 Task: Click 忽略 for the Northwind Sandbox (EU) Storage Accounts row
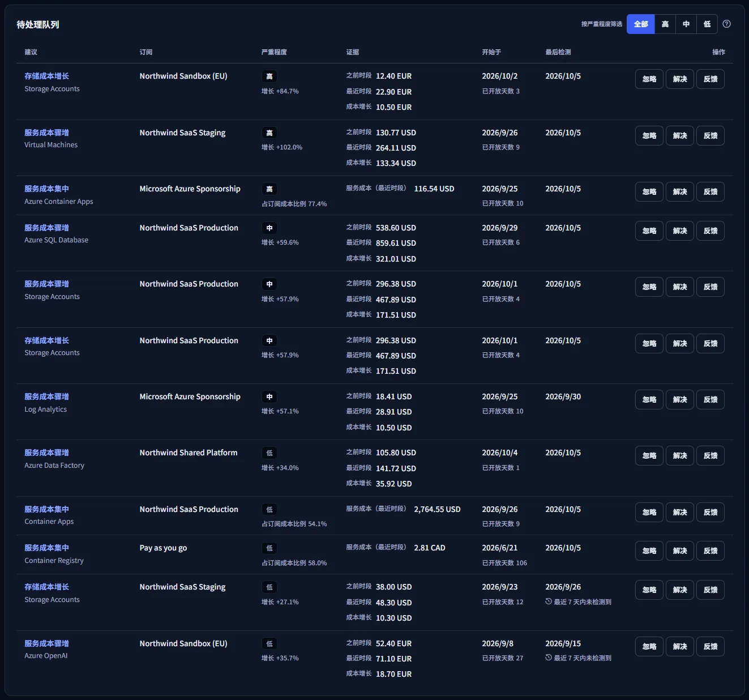tap(649, 79)
